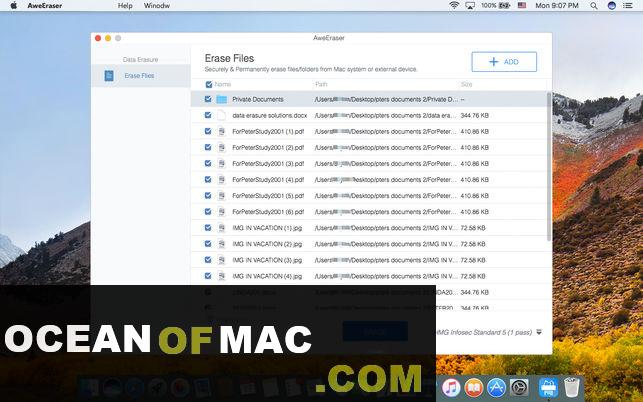The image size is (643, 402).
Task: Select the ForPeterStudy2001 (4).pdf file name
Action: pyautogui.click(x=268, y=180)
